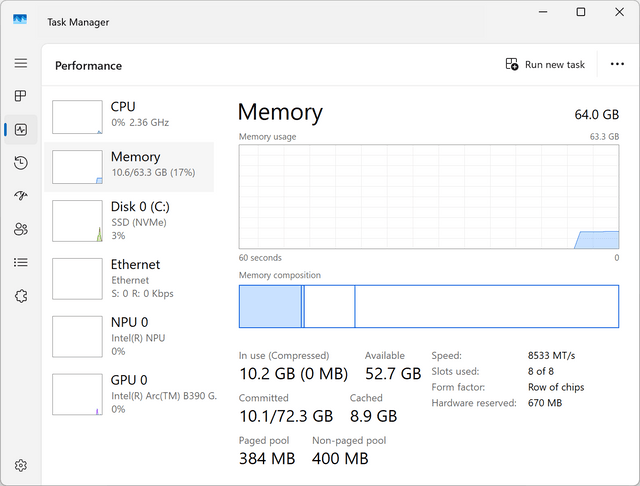Click the in-use section of memory composition bar
This screenshot has width=640, height=486.
click(x=270, y=306)
